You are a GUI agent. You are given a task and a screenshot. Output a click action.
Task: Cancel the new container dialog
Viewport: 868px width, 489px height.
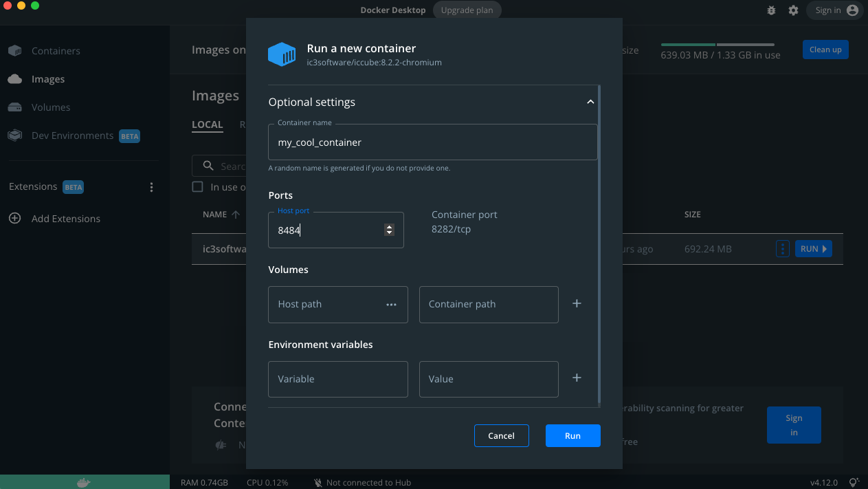click(501, 436)
